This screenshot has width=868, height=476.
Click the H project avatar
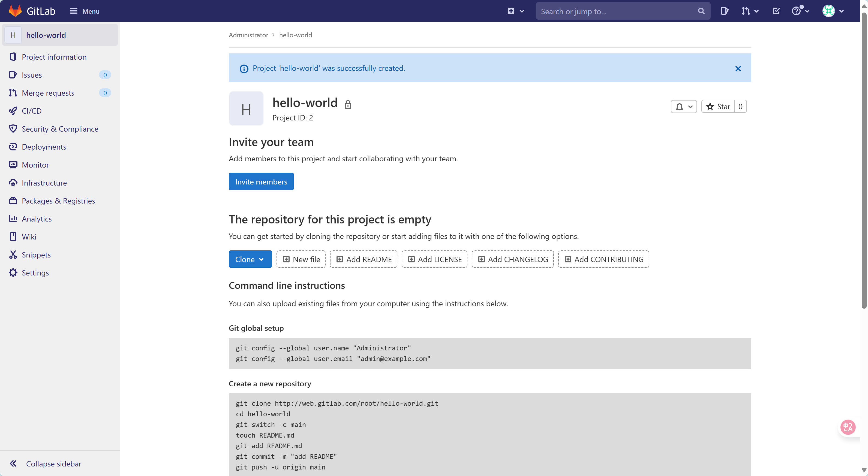[x=246, y=109]
